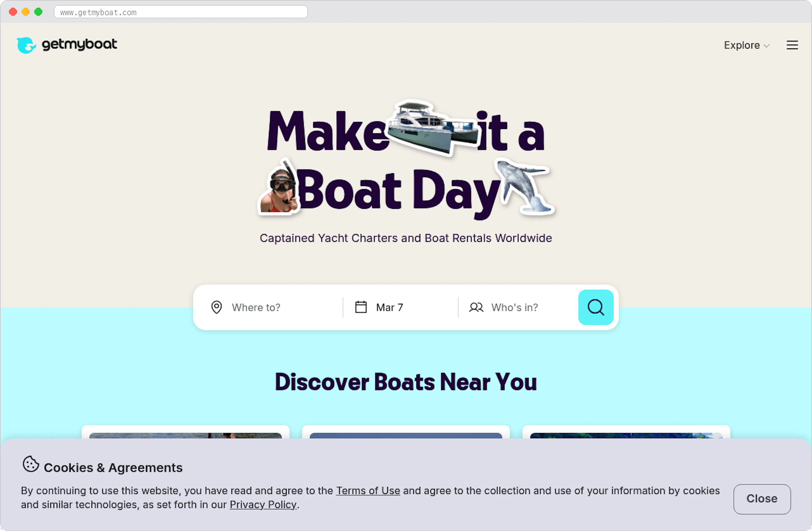The width and height of the screenshot is (812, 531).
Task: Click the teal magnifying glass search button
Action: pos(596,307)
